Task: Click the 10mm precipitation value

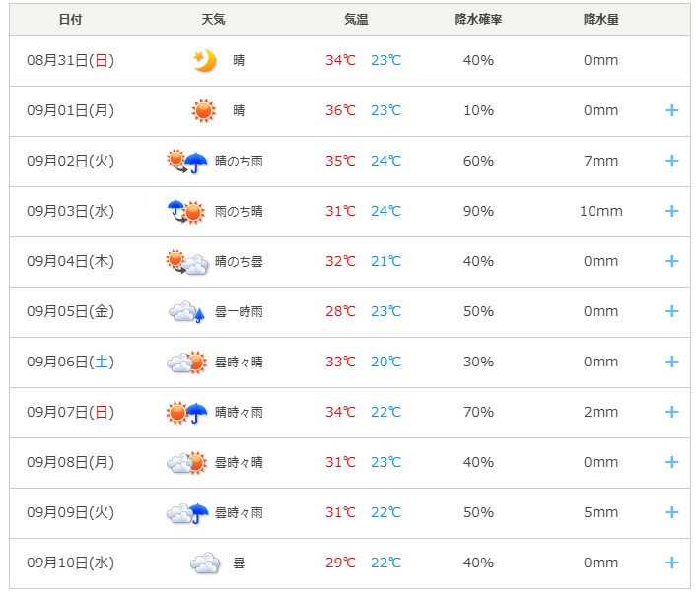Action: pyautogui.click(x=600, y=211)
